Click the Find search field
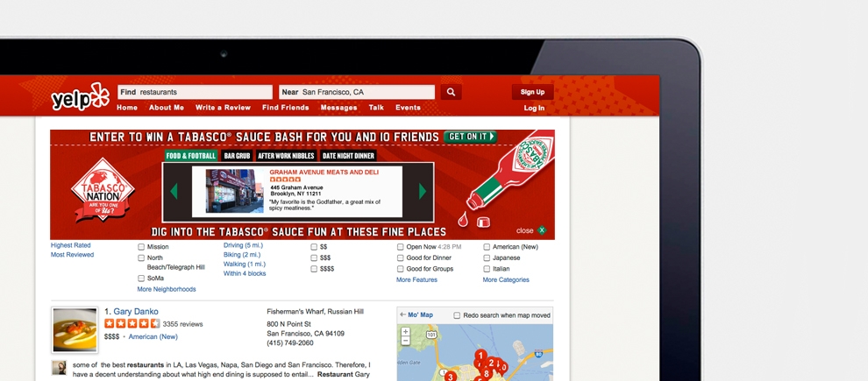Image resolution: width=868 pixels, height=381 pixels. 195,92
